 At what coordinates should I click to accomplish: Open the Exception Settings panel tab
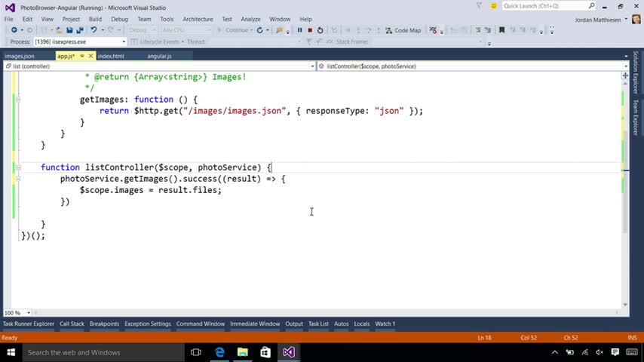point(148,324)
